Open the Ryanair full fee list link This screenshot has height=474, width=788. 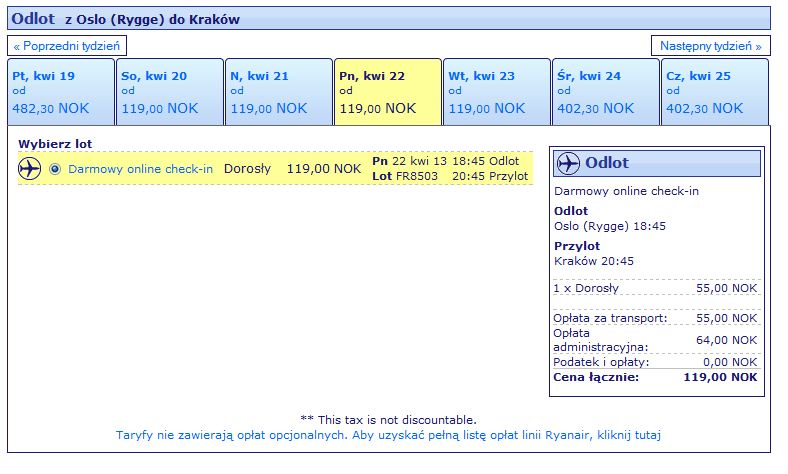coord(388,435)
